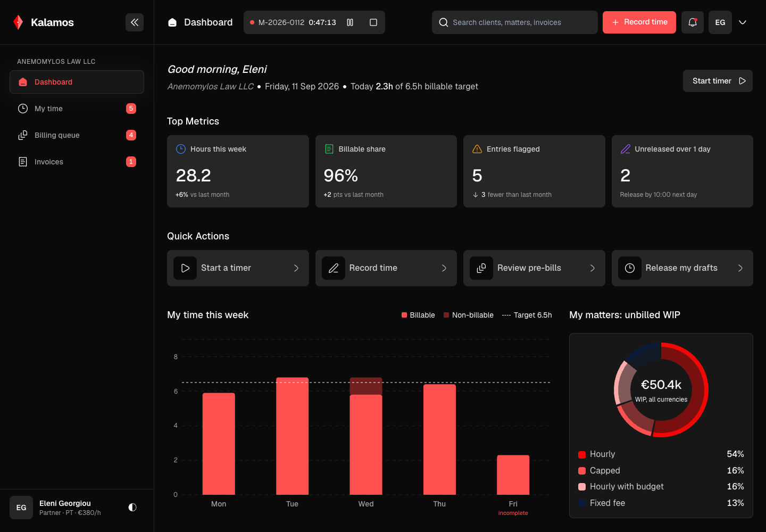766x532 pixels.
Task: Click the Release my drafts clock icon
Action: pos(630,268)
